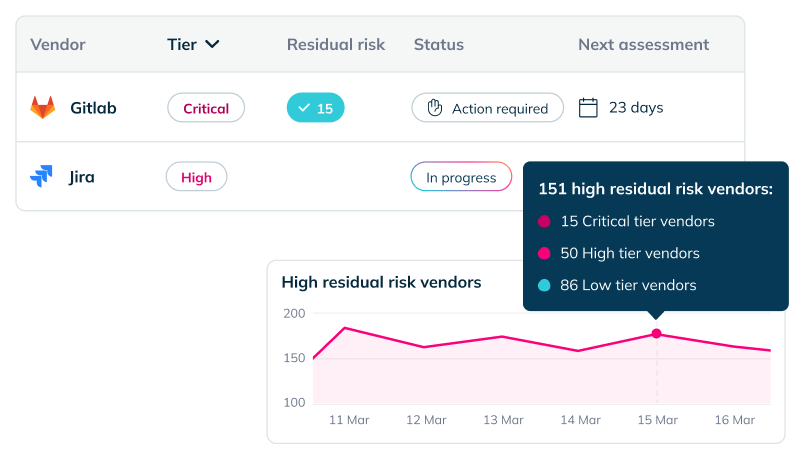805x460 pixels.
Task: Click the 14 Mar axis label
Action: click(581, 420)
